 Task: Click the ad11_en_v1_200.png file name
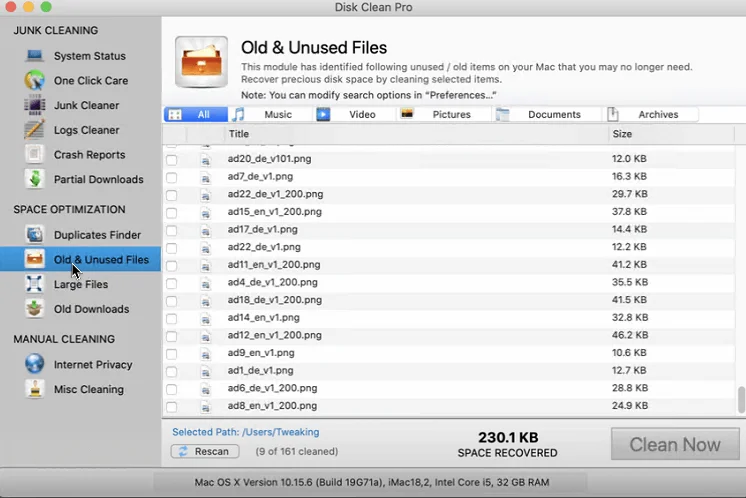pos(274,264)
